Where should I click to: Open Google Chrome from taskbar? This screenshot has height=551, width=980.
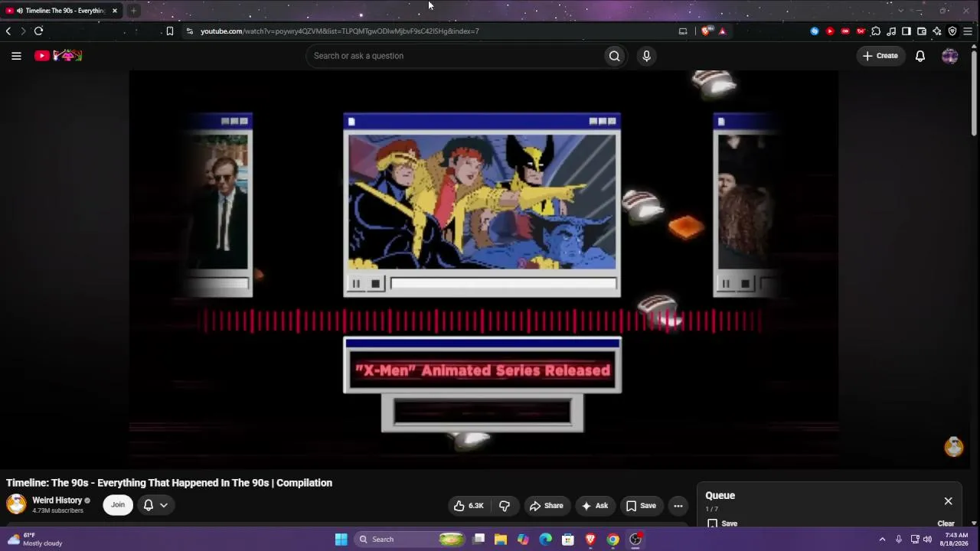click(613, 540)
